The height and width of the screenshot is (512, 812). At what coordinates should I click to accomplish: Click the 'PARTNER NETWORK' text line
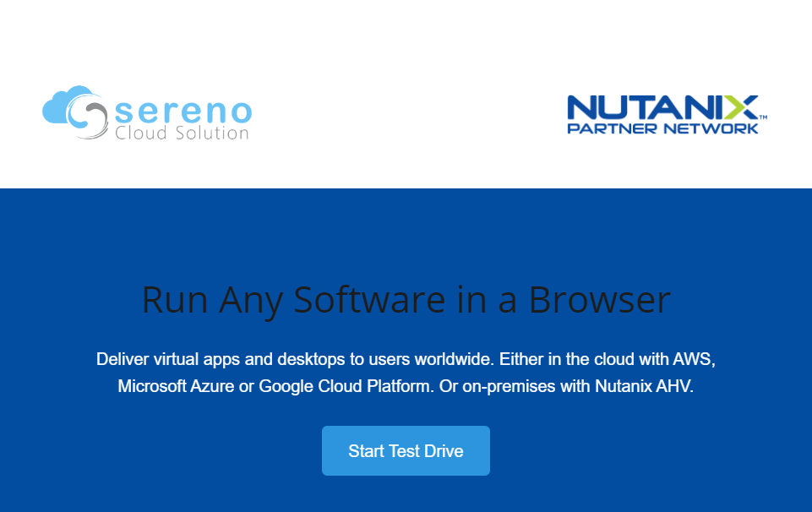coord(663,128)
